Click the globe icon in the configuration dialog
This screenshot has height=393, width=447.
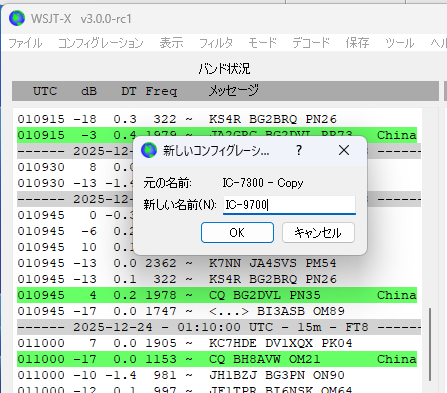point(149,150)
